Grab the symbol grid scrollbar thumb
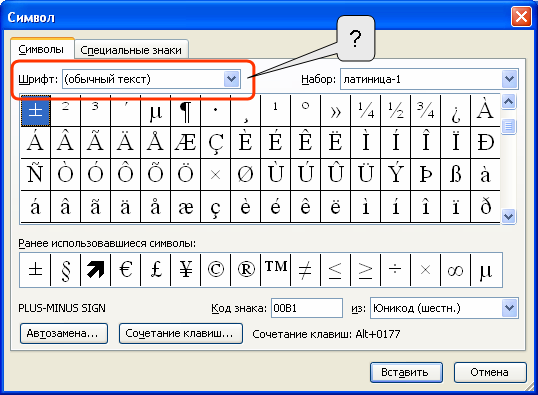Screen dimensions: 538x395 (508, 127)
